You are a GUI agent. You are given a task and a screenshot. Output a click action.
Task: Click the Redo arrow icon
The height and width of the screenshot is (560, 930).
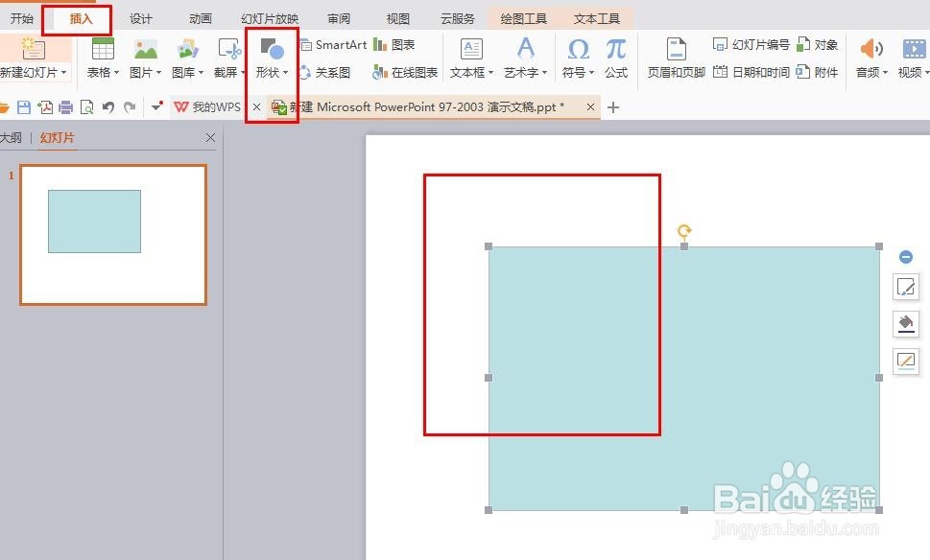tap(130, 107)
